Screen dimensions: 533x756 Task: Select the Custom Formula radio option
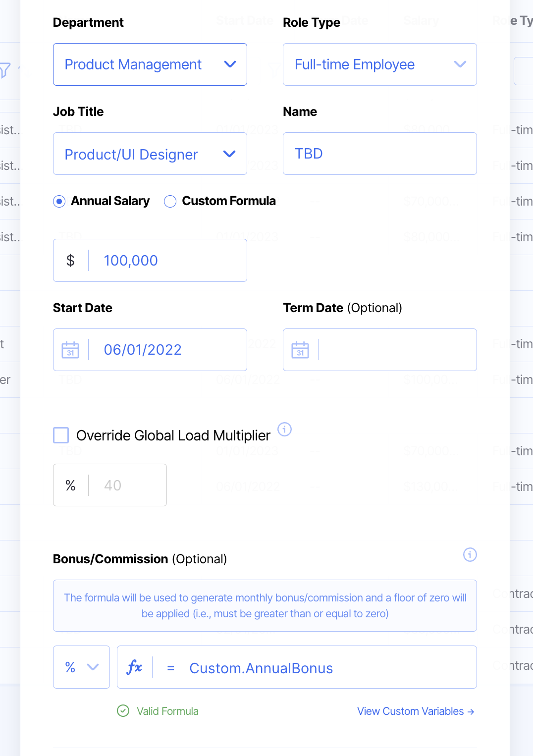pyautogui.click(x=170, y=201)
